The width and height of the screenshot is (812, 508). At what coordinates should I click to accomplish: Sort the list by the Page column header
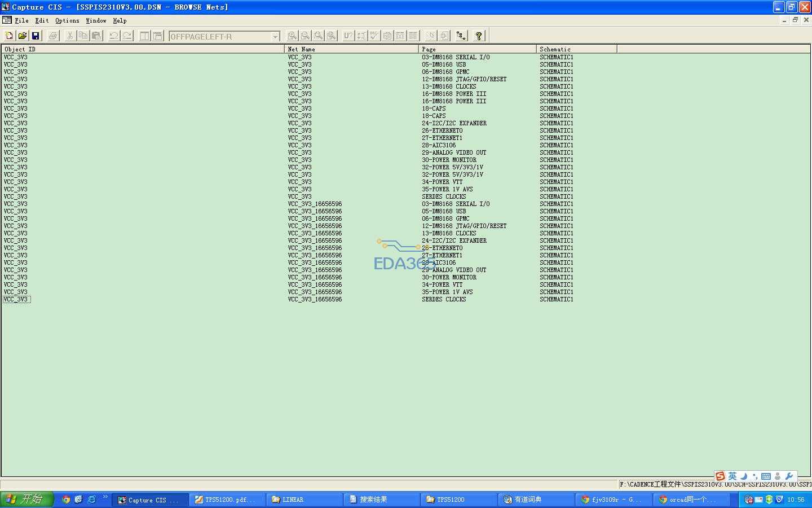pos(477,49)
